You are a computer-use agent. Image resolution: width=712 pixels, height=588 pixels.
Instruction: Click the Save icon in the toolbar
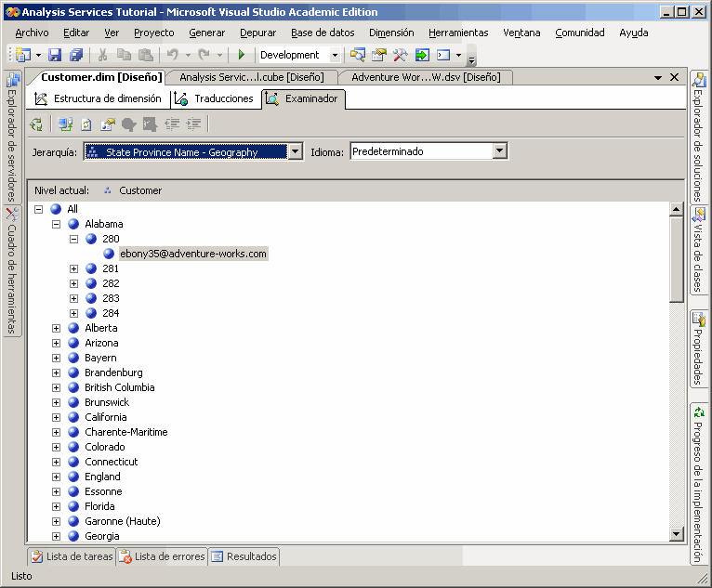click(55, 56)
